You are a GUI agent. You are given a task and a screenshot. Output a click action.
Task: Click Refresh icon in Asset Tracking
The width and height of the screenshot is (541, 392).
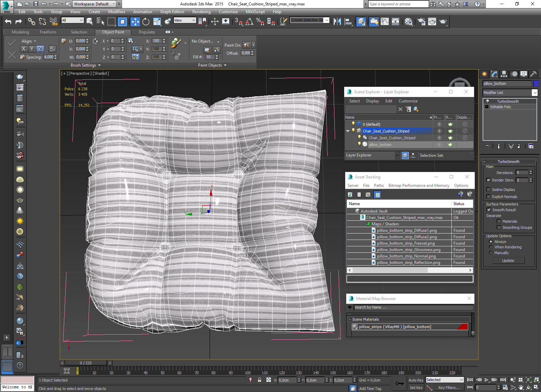pyautogui.click(x=350, y=195)
